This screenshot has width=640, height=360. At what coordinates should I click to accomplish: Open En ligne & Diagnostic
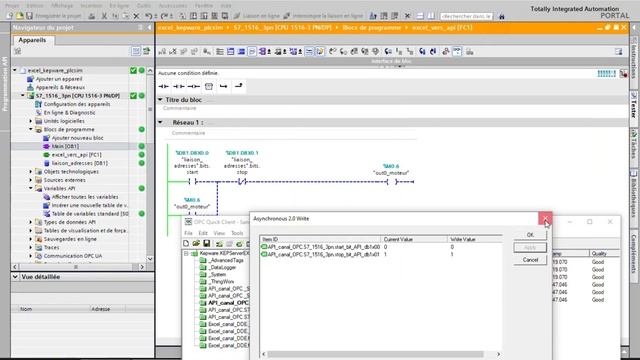pos(69,113)
